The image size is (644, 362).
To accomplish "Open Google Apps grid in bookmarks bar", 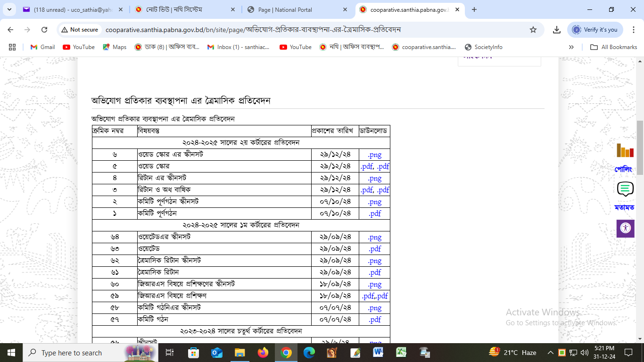I will (x=12, y=47).
